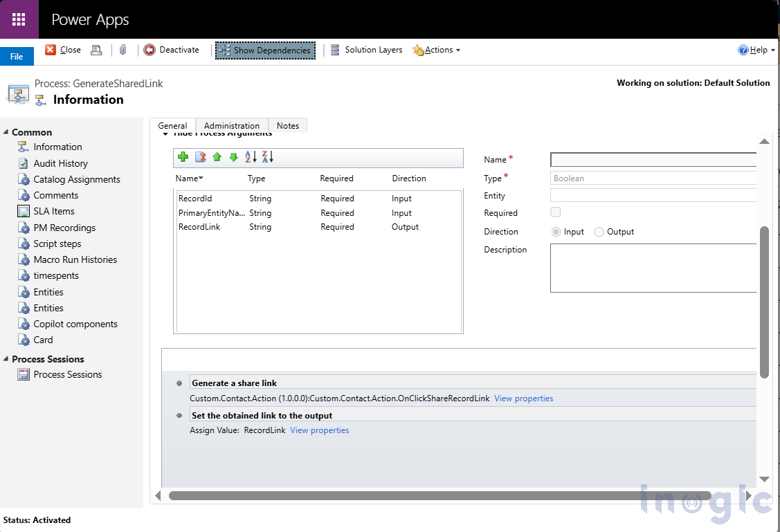Click the PM Recordings icon
Viewport: 780px width, 532px height.
point(24,228)
